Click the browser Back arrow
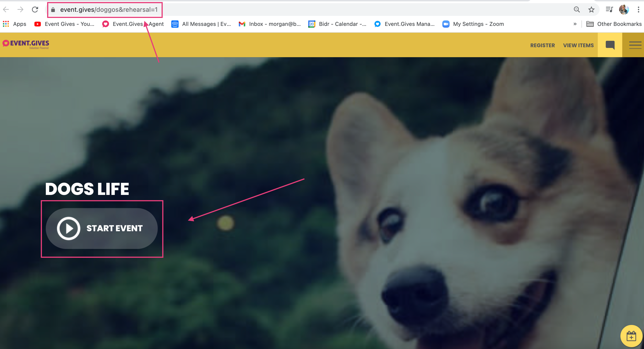This screenshot has width=644, height=349. [6, 10]
